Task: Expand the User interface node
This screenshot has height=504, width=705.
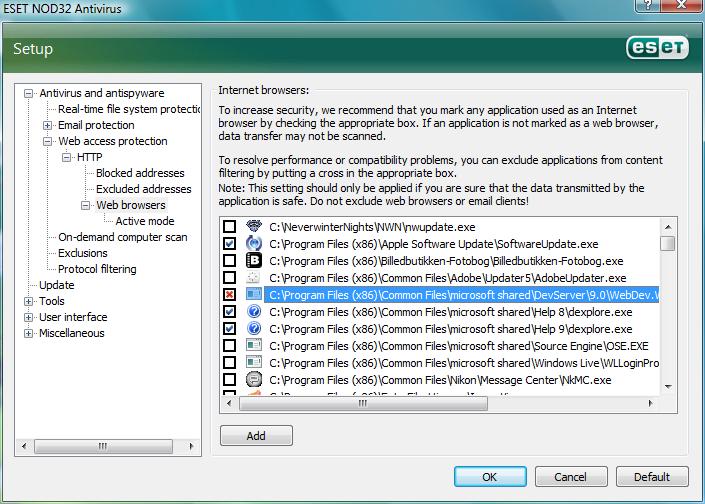Action: [28, 317]
